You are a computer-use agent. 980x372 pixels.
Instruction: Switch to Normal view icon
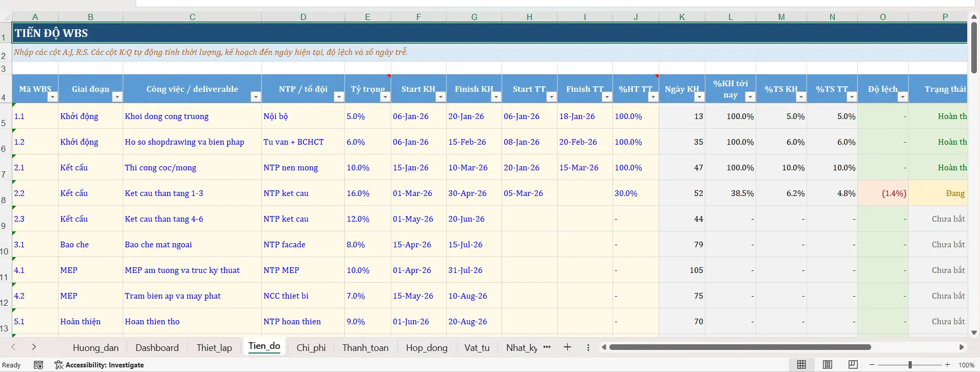pos(801,365)
